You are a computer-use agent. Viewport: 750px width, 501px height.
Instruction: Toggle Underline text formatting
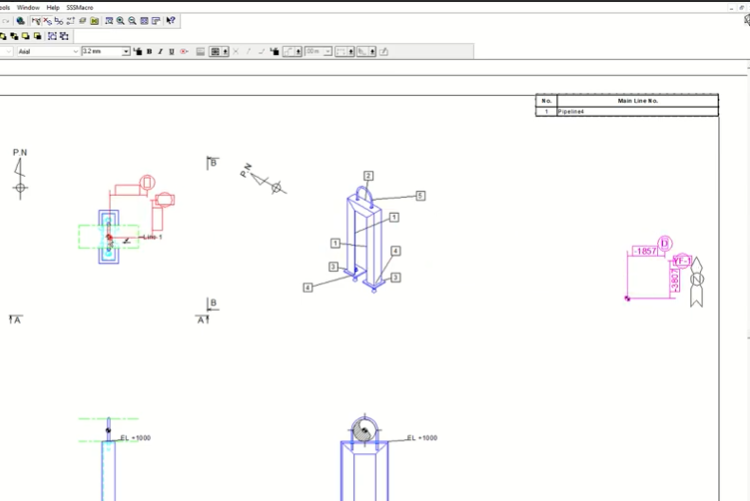pyautogui.click(x=171, y=51)
